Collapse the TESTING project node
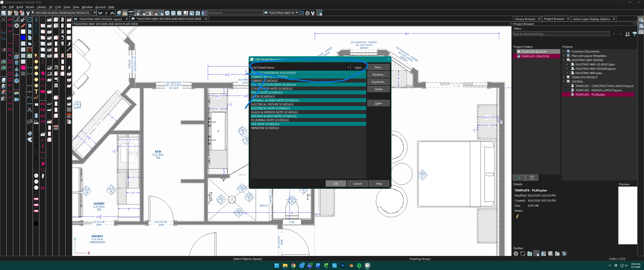 click(564, 82)
